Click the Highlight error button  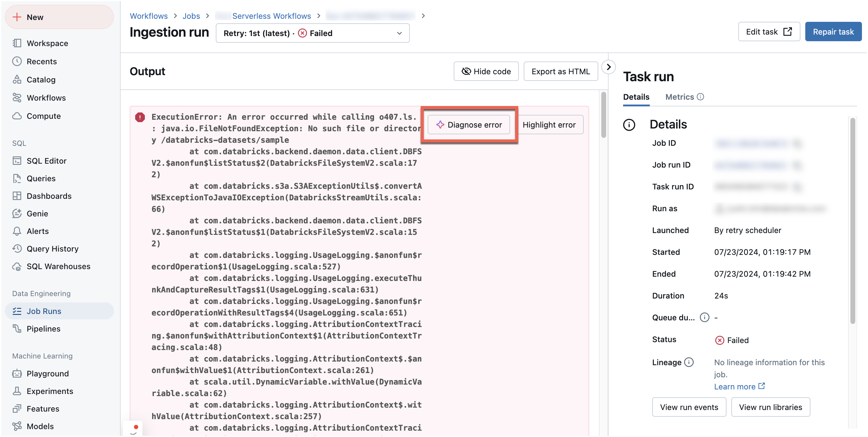(x=549, y=124)
